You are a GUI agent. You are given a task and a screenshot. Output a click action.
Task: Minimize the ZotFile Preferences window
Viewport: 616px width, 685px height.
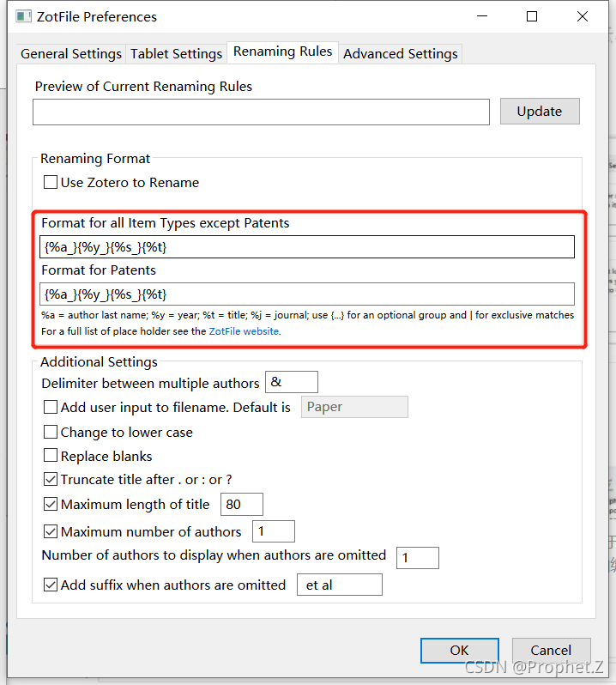click(x=482, y=16)
